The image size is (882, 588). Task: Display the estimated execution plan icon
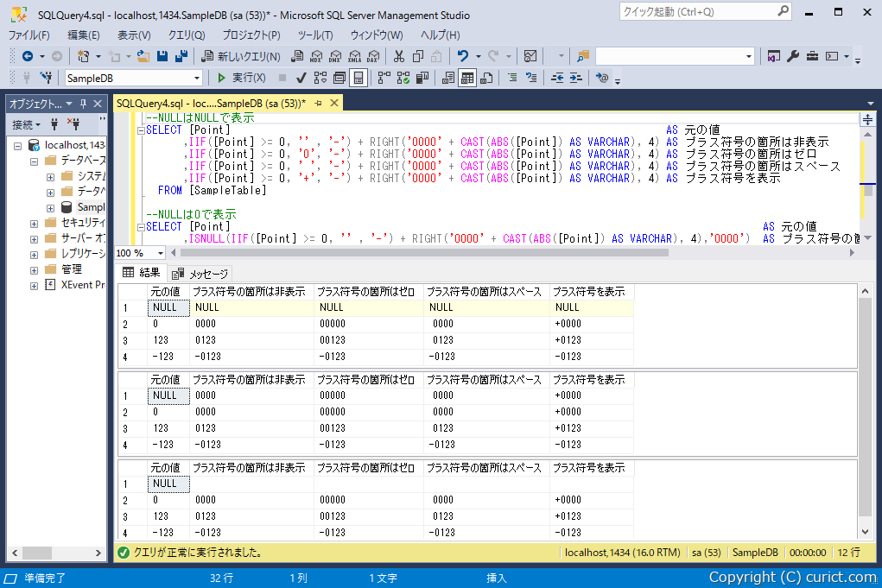tap(320, 78)
